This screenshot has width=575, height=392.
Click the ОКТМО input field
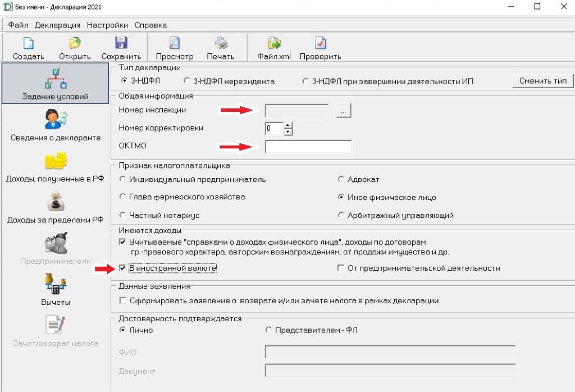308,146
